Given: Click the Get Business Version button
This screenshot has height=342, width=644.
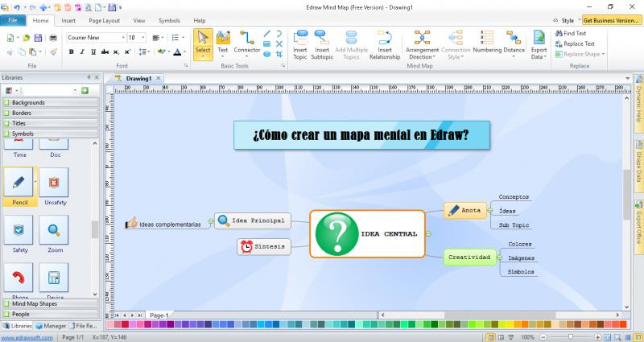Looking at the screenshot, I should (610, 19).
